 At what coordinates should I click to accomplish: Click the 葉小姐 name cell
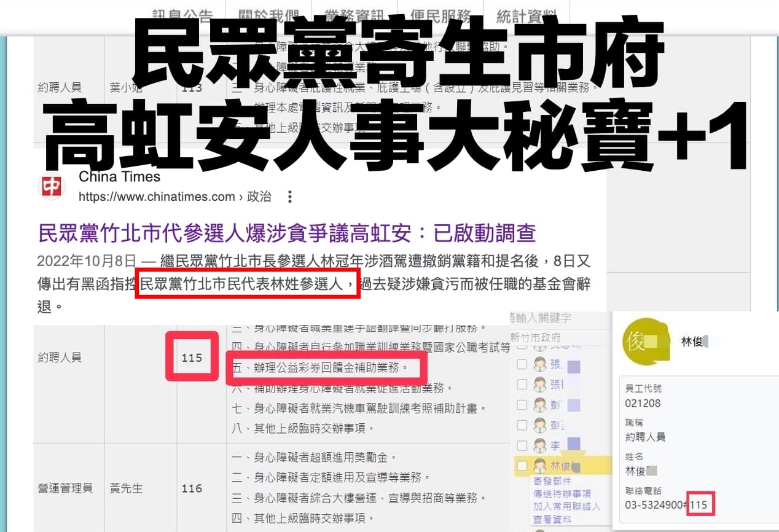126,88
